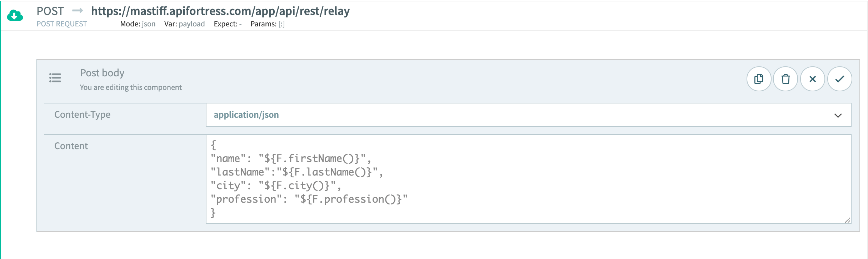Click the Params value to edit parameters

(x=281, y=24)
